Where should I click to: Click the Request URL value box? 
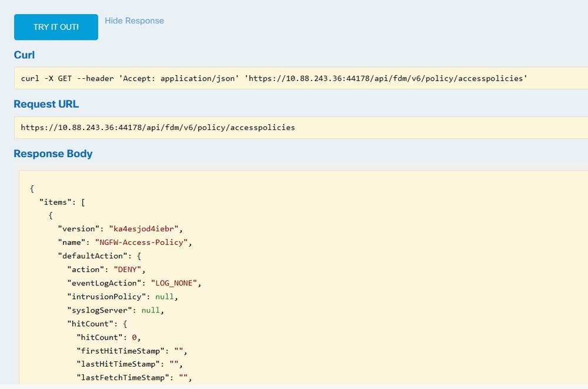pos(301,128)
